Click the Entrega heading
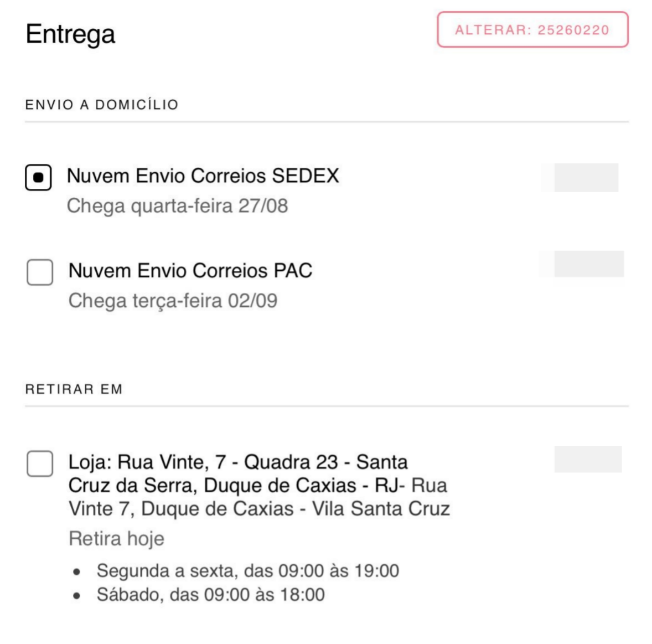The width and height of the screenshot is (652, 644). point(70,34)
